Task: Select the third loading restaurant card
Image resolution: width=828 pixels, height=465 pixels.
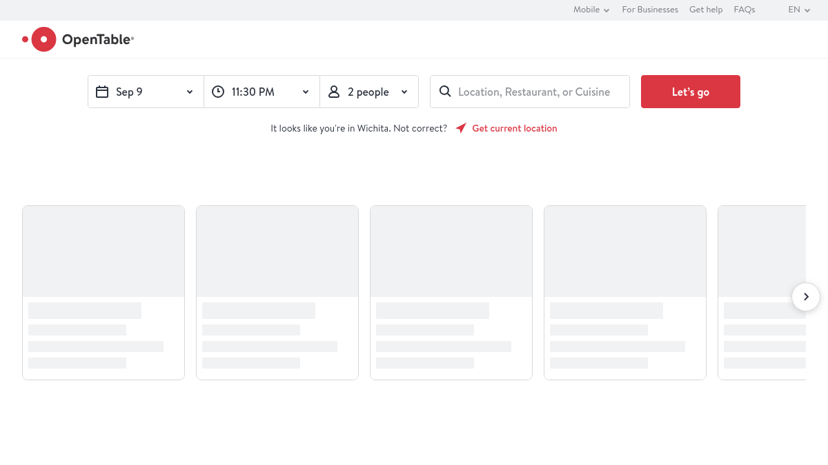Action: [451, 292]
